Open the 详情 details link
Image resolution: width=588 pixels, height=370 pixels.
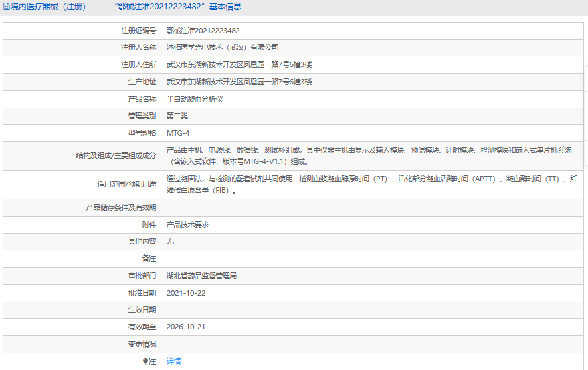click(173, 361)
